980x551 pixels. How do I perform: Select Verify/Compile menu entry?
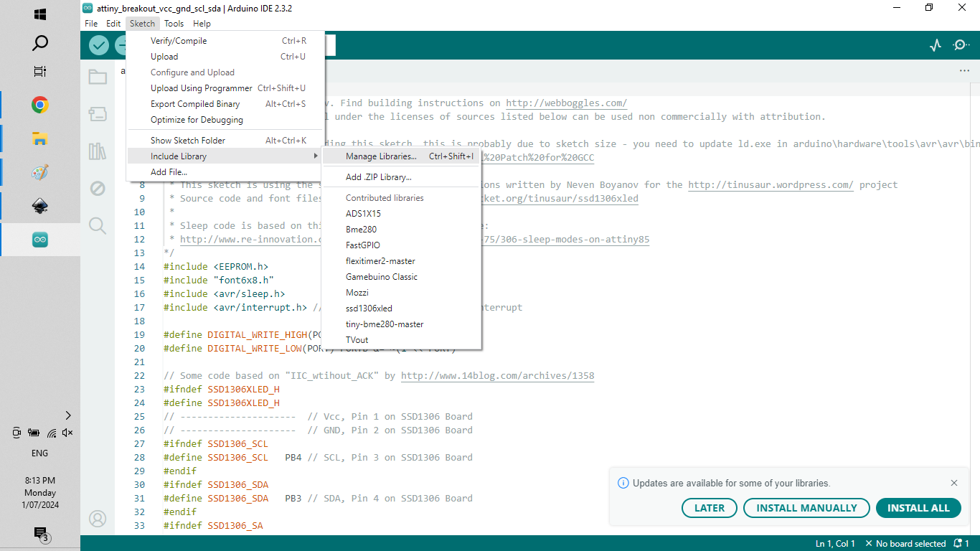pyautogui.click(x=225, y=41)
